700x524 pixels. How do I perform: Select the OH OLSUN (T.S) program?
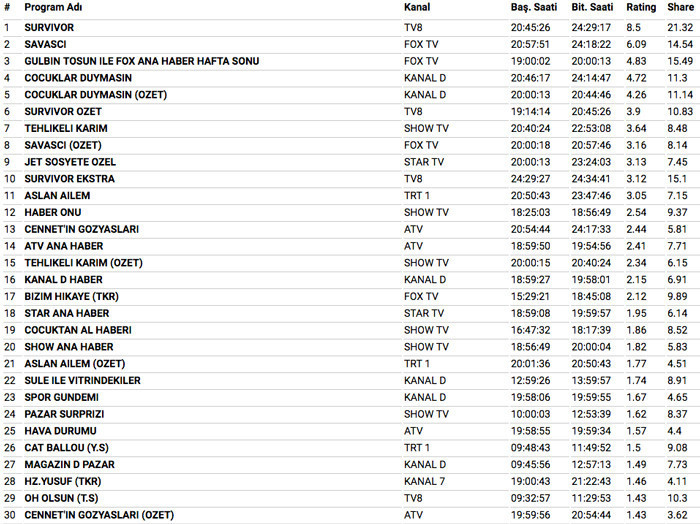pos(63,498)
